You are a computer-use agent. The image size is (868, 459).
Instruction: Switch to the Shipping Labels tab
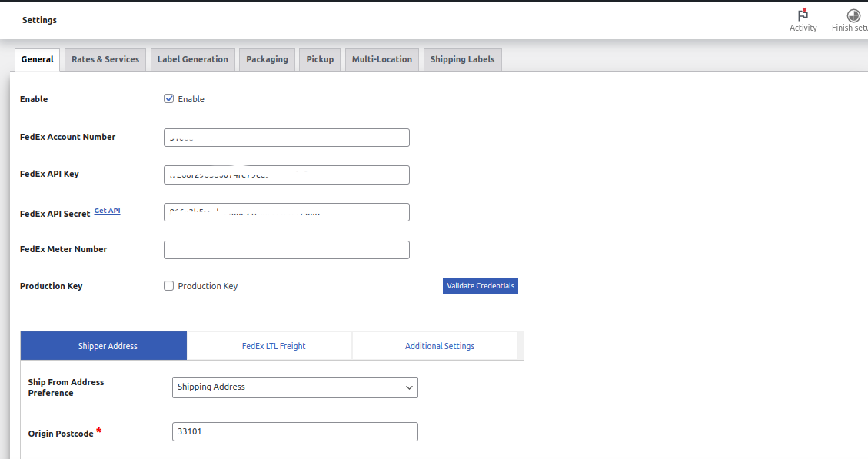click(462, 59)
